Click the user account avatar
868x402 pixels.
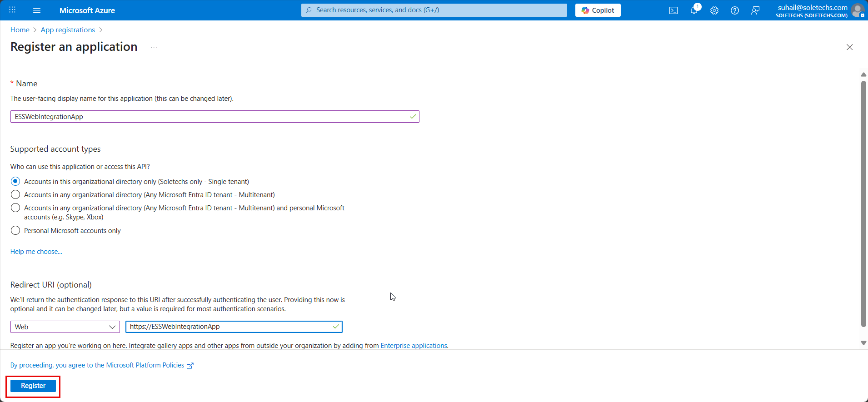[x=858, y=10]
